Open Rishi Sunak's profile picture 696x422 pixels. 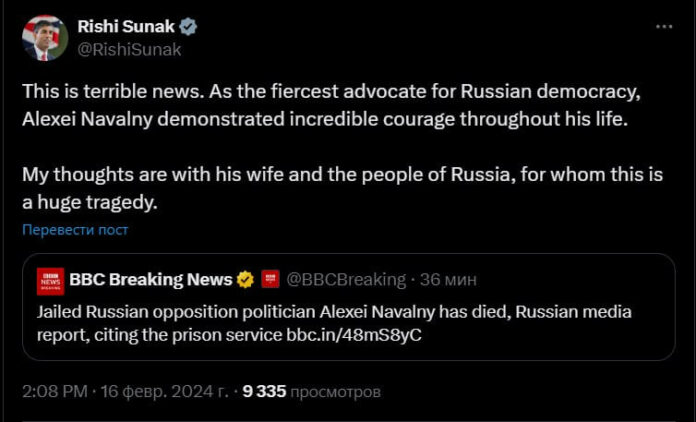pyautogui.click(x=43, y=37)
